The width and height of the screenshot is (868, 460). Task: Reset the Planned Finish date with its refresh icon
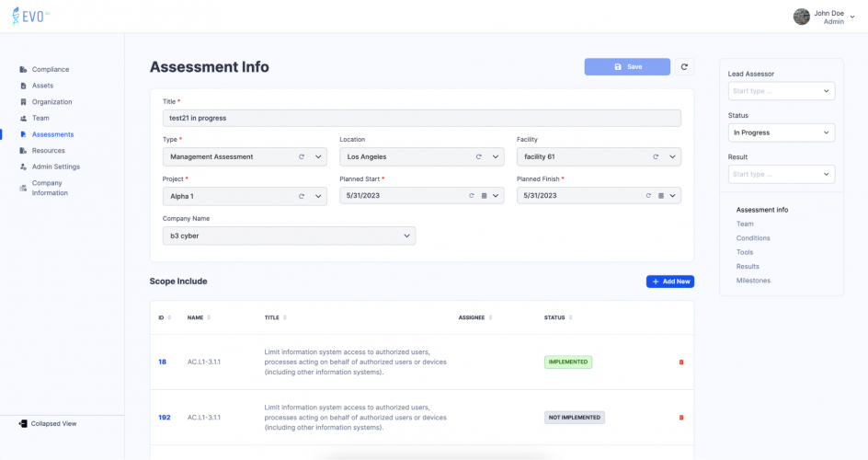(x=648, y=195)
